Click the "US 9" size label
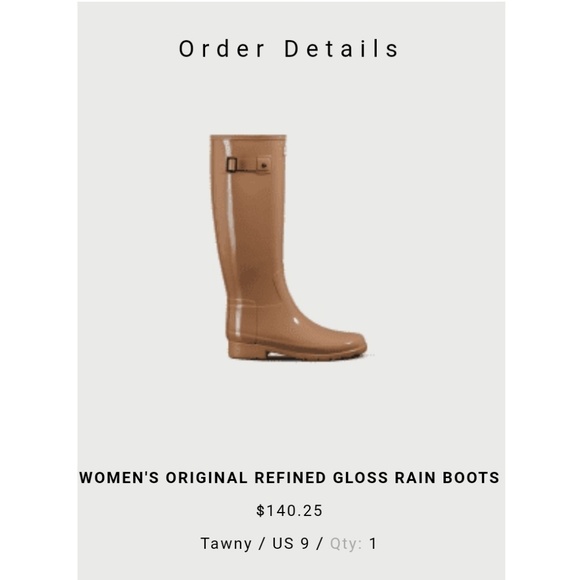This screenshot has width=580, height=580. pyautogui.click(x=290, y=543)
